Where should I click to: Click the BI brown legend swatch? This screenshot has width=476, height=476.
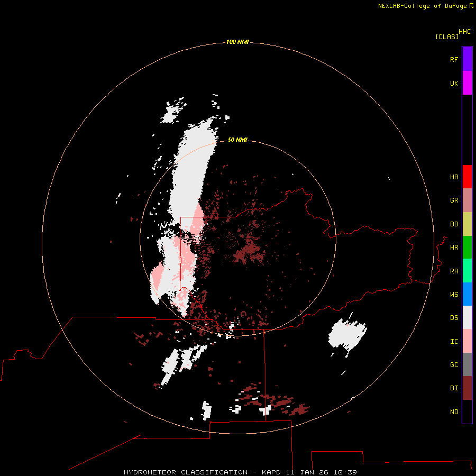tap(467, 388)
